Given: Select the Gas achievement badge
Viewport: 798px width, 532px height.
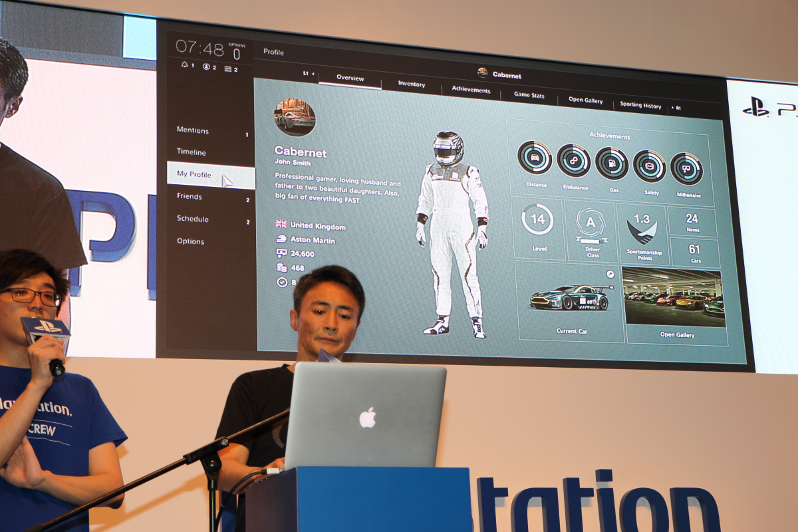Looking at the screenshot, I should click(612, 164).
